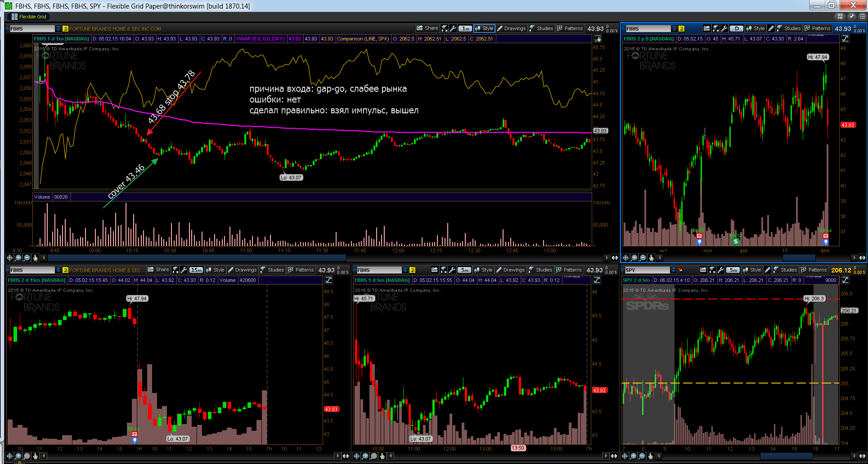Click the 13:50 time marker on 5m chart
The height and width of the screenshot is (464, 868).
coord(518,448)
